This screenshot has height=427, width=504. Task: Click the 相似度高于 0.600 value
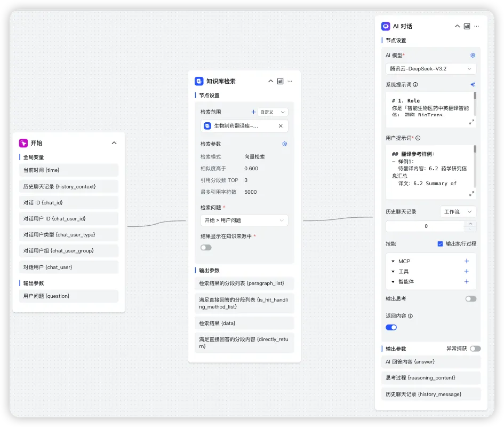tap(251, 169)
